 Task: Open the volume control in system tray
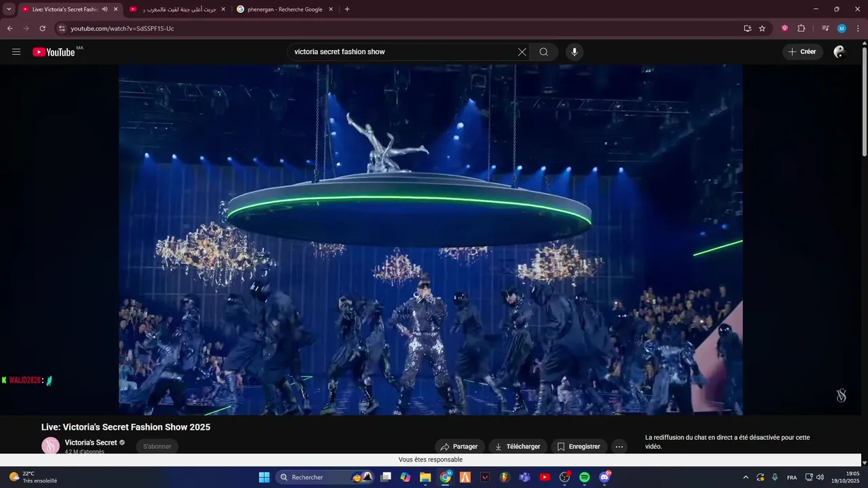coord(821,477)
